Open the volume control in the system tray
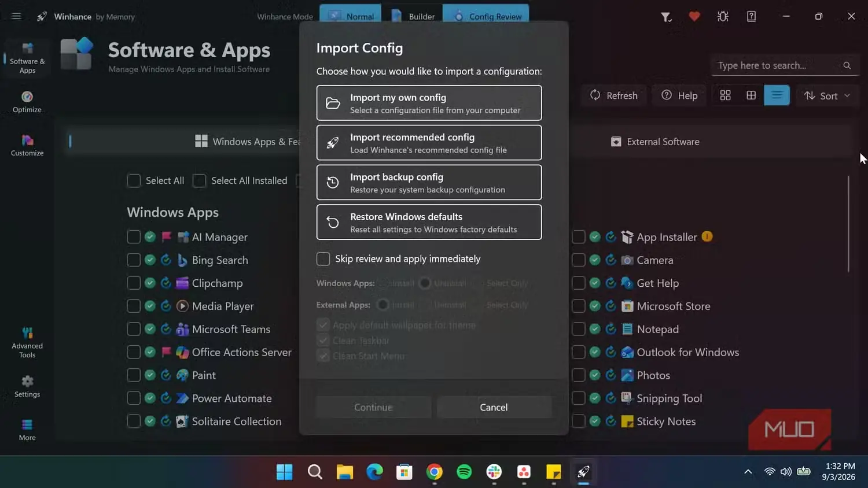The width and height of the screenshot is (868, 488). pyautogui.click(x=786, y=472)
